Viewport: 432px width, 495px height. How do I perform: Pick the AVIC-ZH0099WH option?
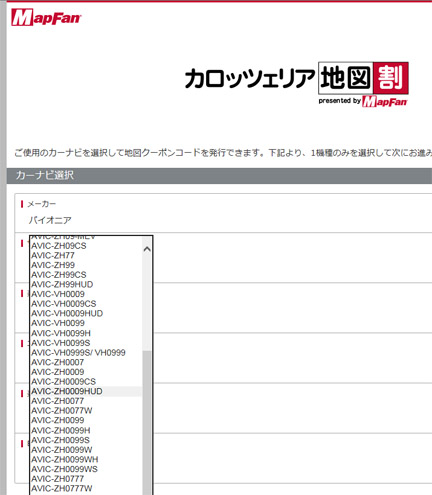(x=86, y=459)
